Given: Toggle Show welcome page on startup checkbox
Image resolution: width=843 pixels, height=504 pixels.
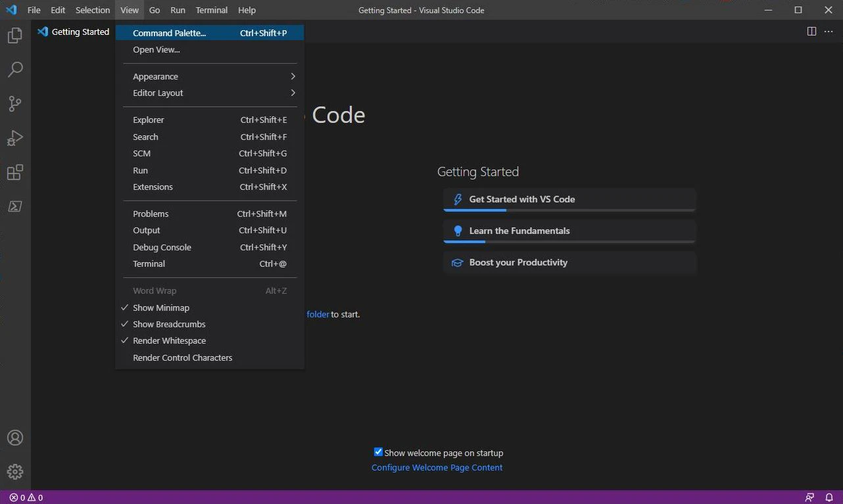Looking at the screenshot, I should (378, 452).
